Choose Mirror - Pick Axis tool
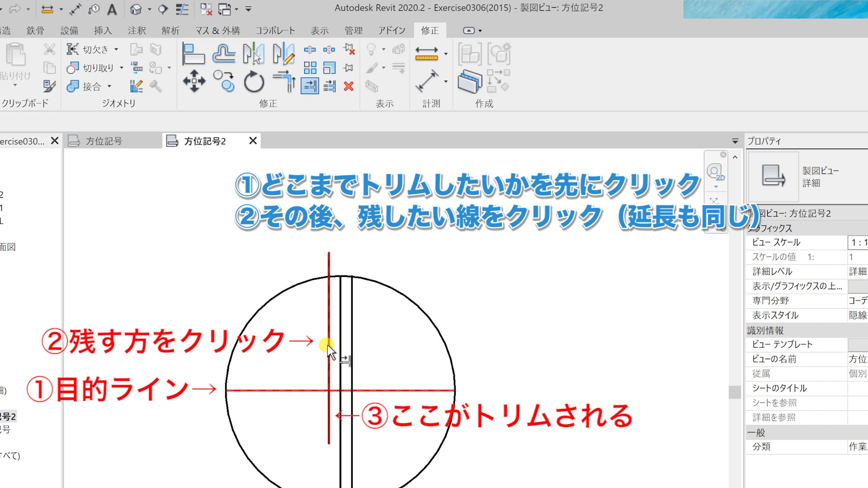Screen dimensions: 868x488 pos(253,54)
